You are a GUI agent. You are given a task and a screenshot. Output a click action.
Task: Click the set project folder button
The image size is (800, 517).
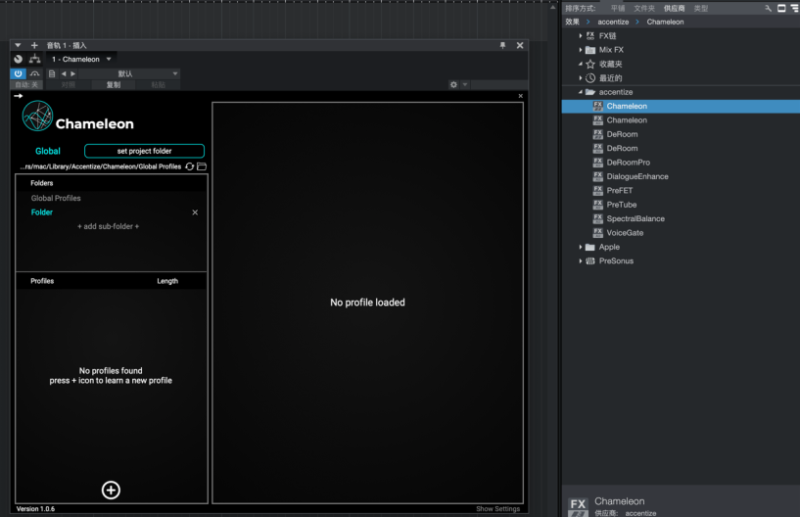tap(144, 151)
